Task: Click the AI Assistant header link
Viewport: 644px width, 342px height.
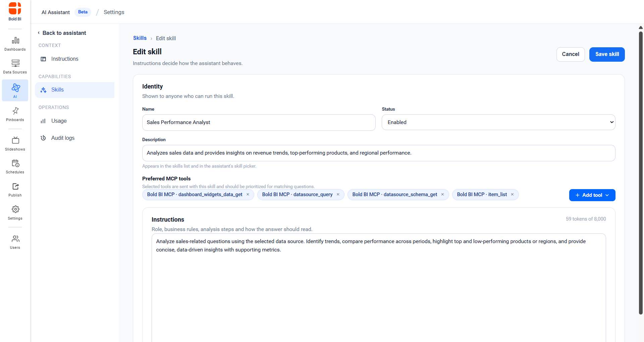Action: tap(56, 12)
